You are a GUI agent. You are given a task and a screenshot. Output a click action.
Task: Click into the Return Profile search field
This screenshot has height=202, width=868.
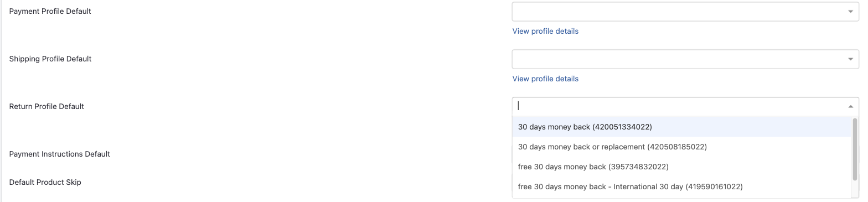point(680,106)
